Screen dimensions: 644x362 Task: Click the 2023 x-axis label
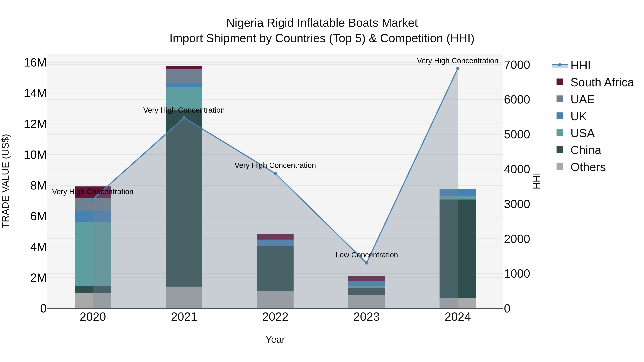tap(367, 317)
